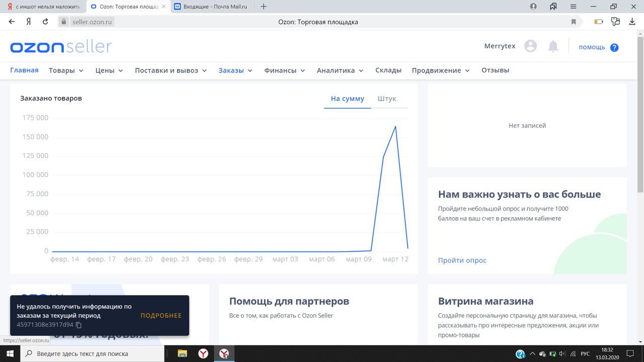Open the Отзывы menu item
The width and height of the screenshot is (644, 362).
(x=495, y=70)
